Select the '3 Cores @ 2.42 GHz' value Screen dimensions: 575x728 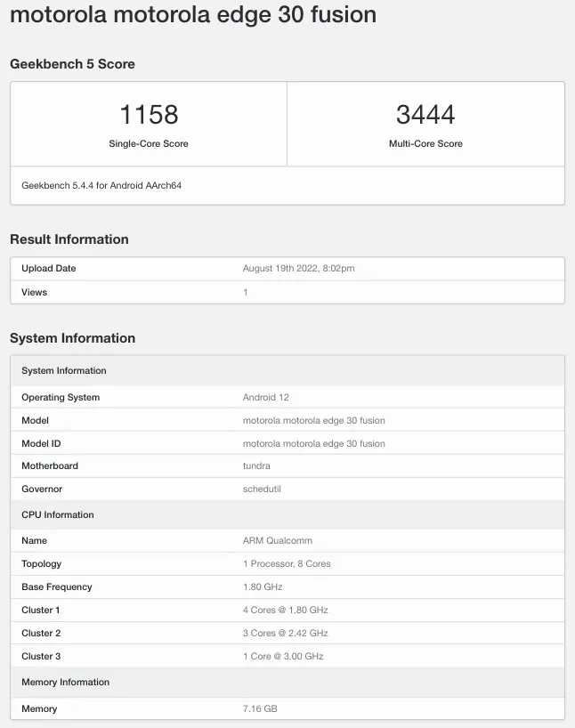click(286, 634)
